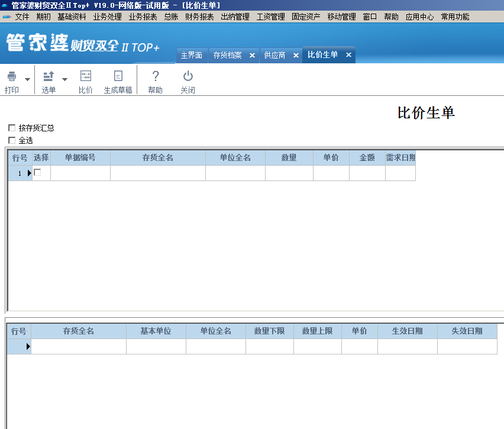Open the 文件 menu

[x=22, y=17]
